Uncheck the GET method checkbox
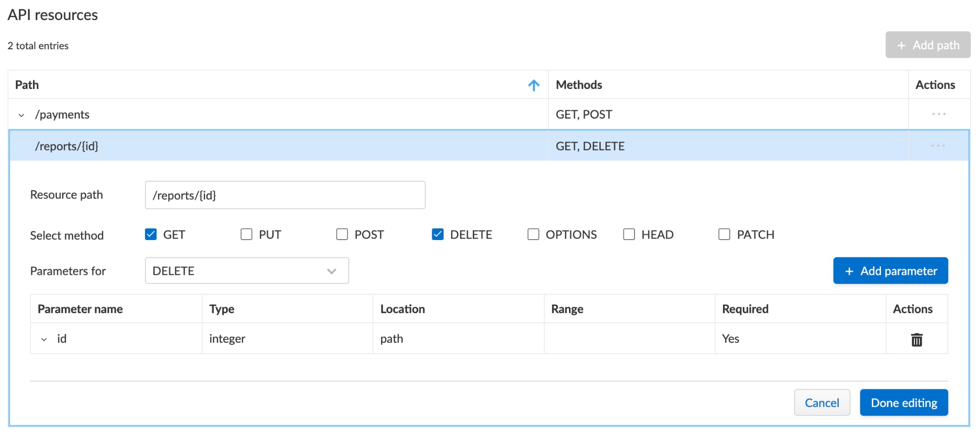 (x=151, y=234)
